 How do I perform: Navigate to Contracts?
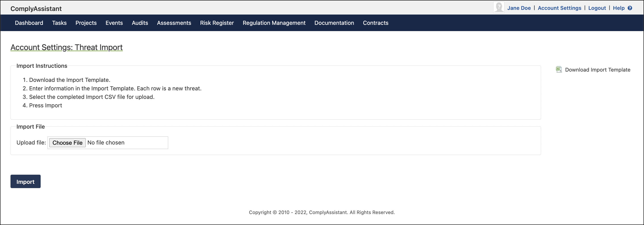click(376, 23)
